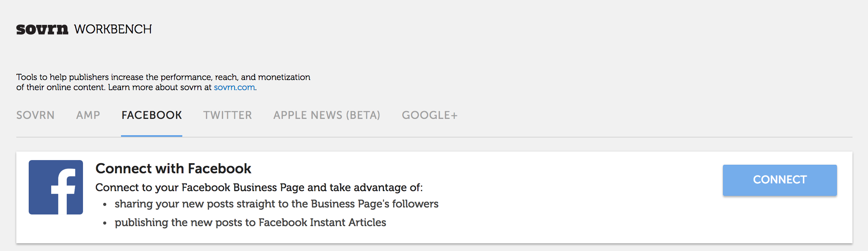Click the CONNECT button
The width and height of the screenshot is (868, 251).
780,180
